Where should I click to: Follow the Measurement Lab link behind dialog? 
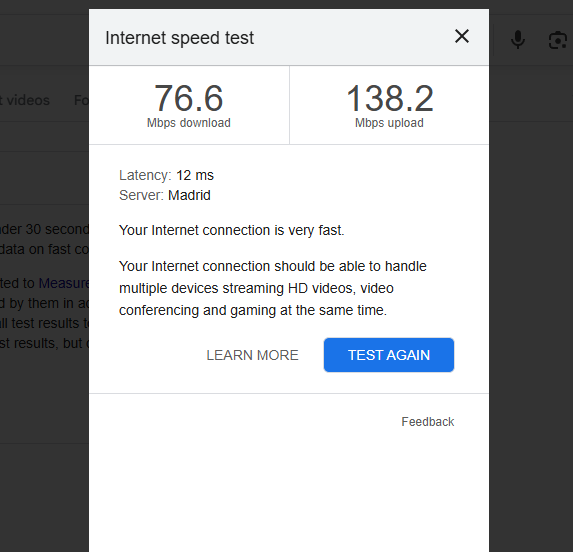click(64, 283)
